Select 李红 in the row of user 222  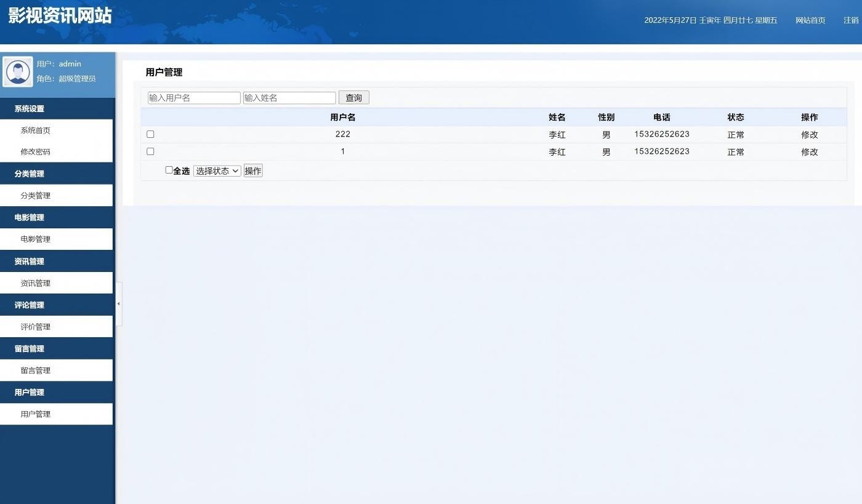pyautogui.click(x=557, y=135)
